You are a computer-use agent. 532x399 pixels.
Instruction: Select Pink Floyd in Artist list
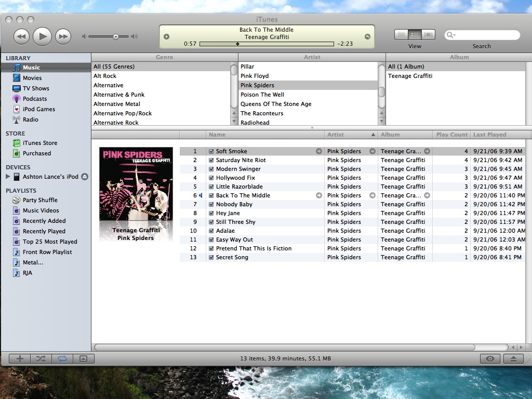pos(308,76)
